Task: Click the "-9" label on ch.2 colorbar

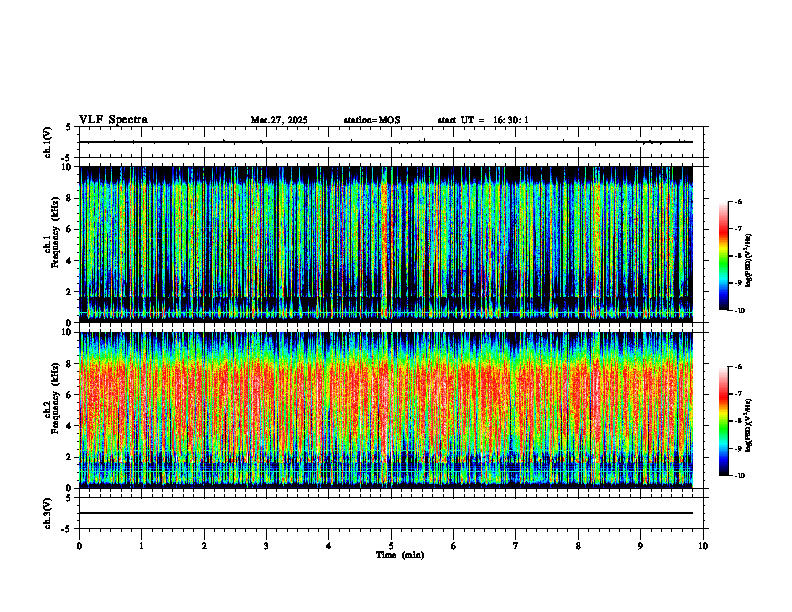Action: (738, 448)
